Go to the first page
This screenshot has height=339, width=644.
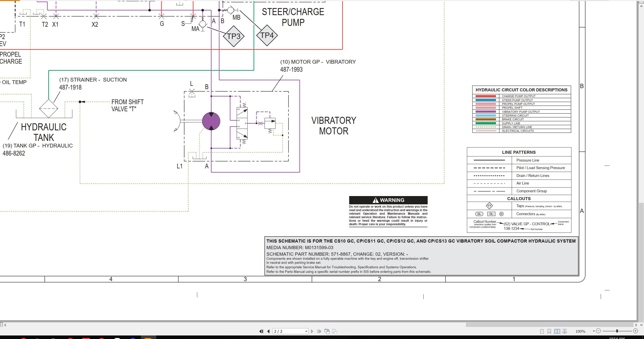[261, 331]
